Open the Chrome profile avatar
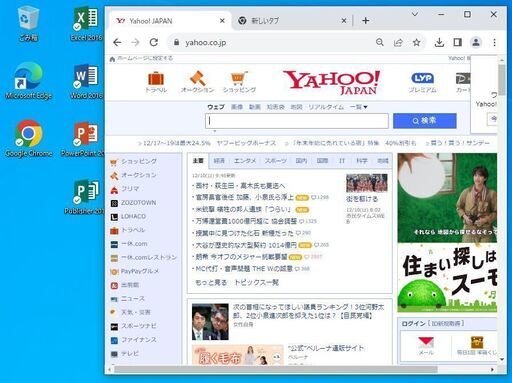Image resolution: width=512 pixels, height=383 pixels. click(x=476, y=42)
